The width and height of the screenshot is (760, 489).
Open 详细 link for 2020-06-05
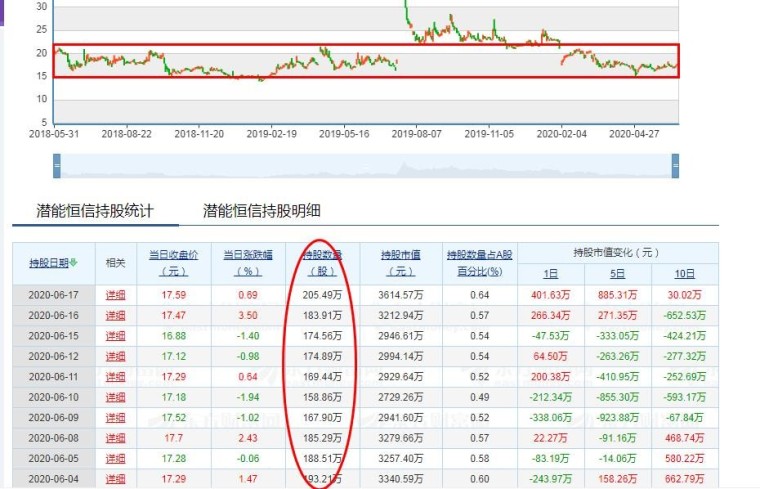point(116,458)
